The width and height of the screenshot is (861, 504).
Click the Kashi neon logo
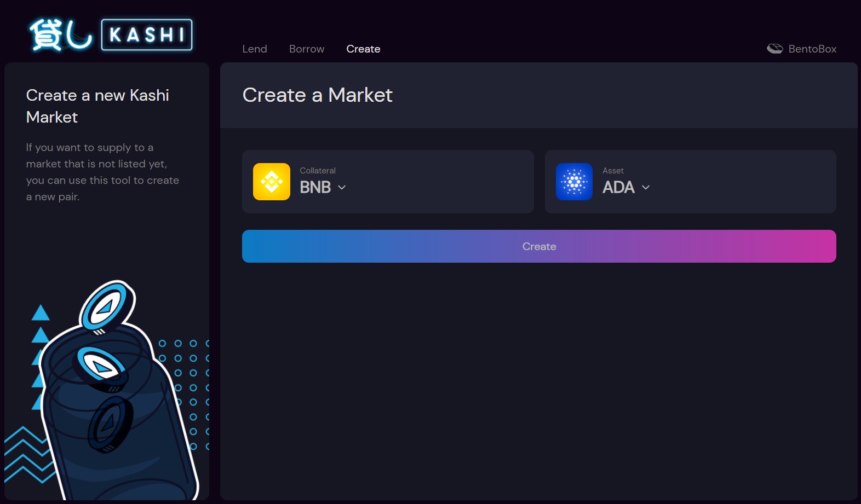tap(111, 35)
